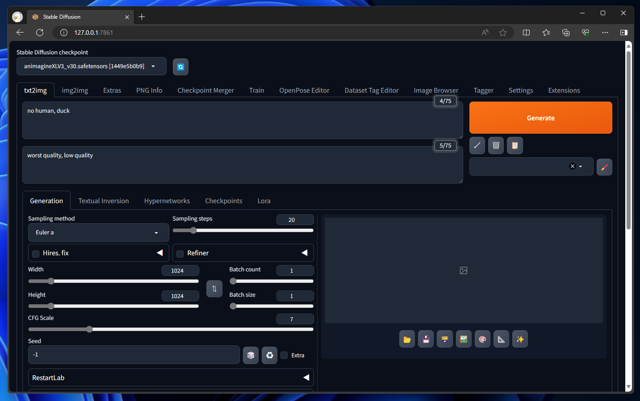640x401 pixels.
Task: Clear the prompt with the trash icon
Action: pyautogui.click(x=496, y=145)
